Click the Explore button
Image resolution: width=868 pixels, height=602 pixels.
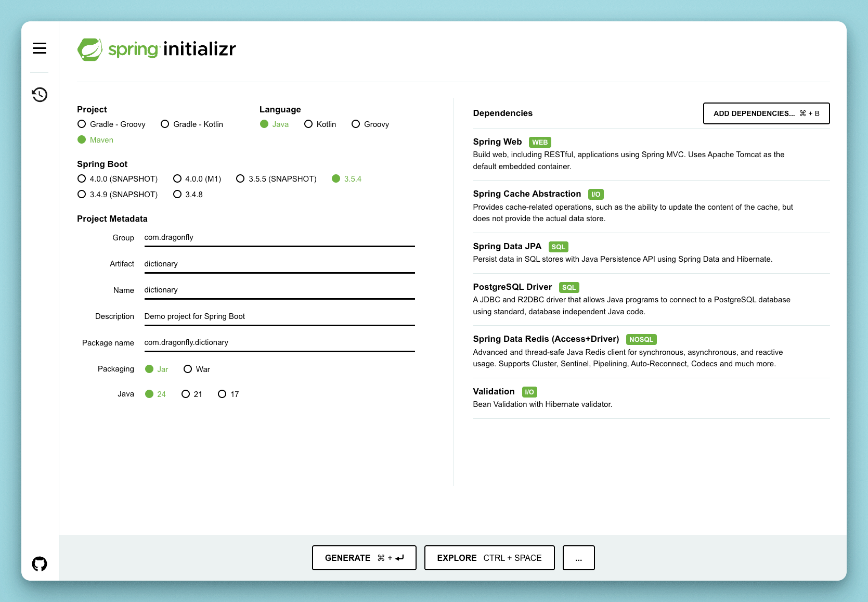coord(489,558)
